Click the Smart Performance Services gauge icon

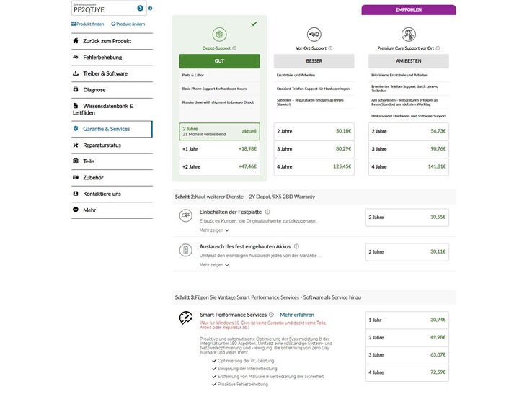pos(185,318)
